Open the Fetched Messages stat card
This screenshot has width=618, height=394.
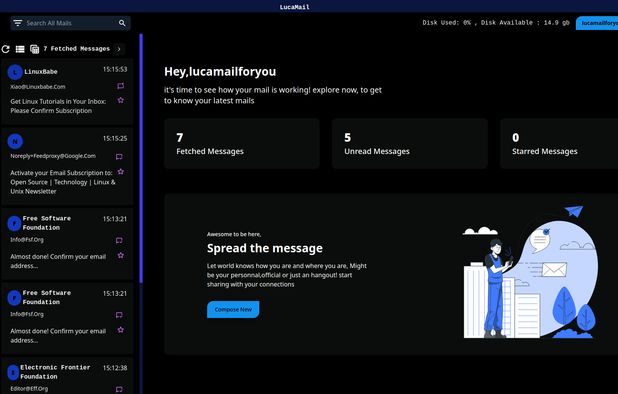(242, 144)
